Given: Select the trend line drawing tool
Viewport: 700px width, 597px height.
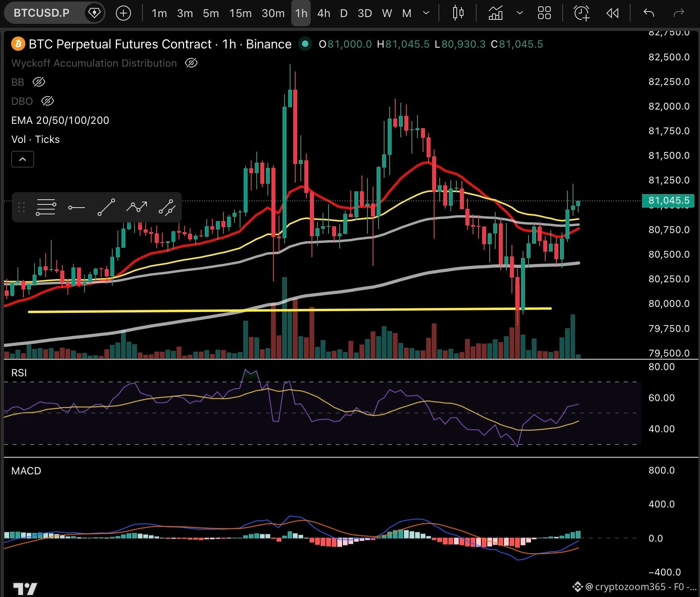Looking at the screenshot, I should pos(106,207).
